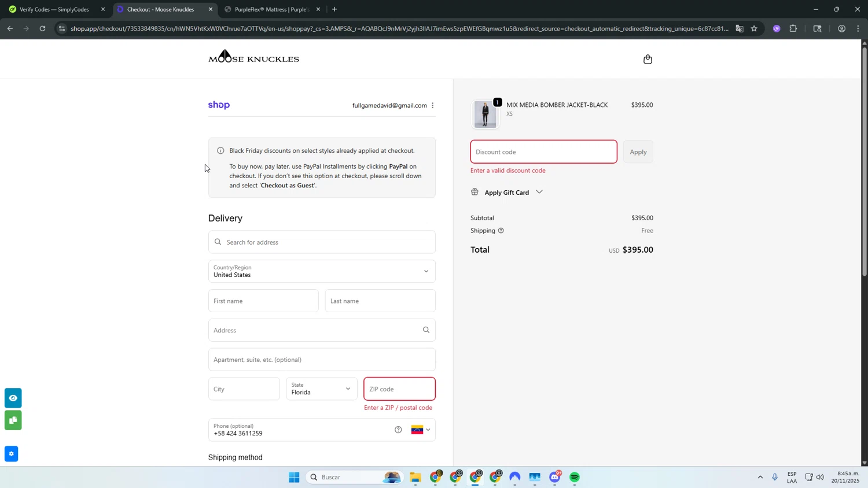Click the Moose Knuckles logo
Image resolution: width=868 pixels, height=488 pixels.
[253, 57]
